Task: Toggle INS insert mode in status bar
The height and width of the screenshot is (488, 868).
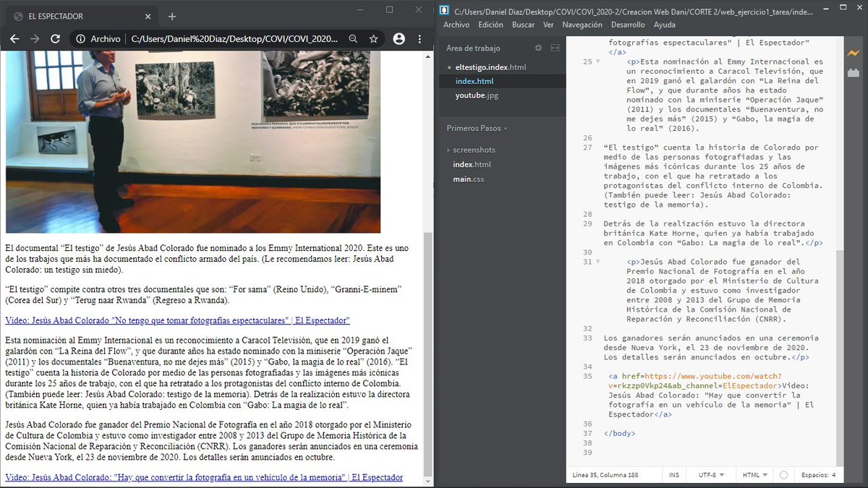Action: point(673,475)
